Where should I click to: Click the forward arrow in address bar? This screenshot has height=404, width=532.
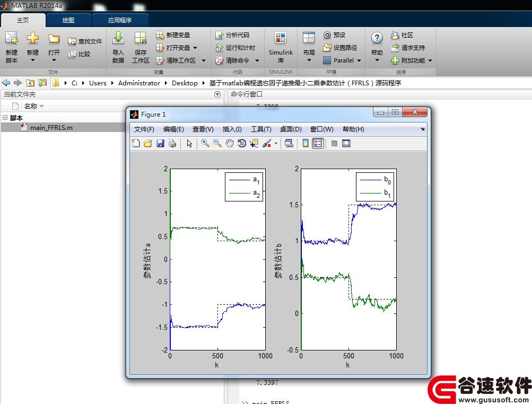pyautogui.click(x=18, y=83)
